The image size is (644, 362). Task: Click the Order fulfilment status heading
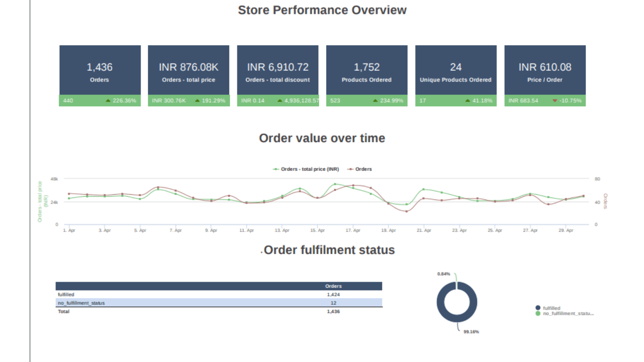329,250
